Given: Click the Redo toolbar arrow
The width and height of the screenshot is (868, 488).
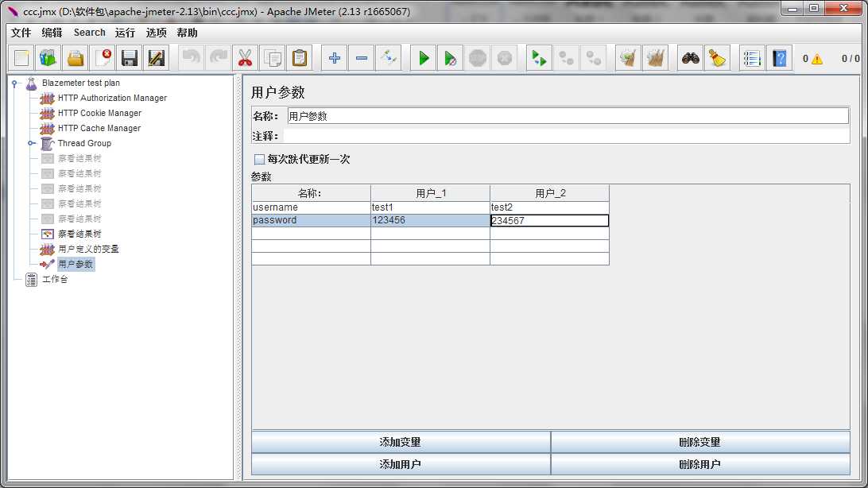Looking at the screenshot, I should [218, 57].
